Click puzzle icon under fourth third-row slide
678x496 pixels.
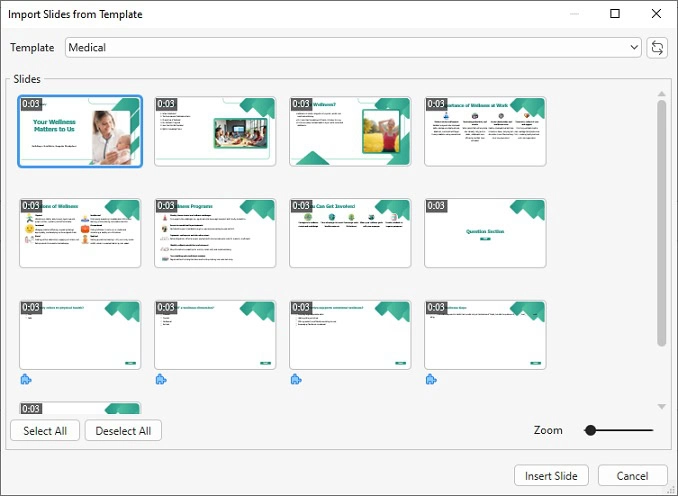(x=431, y=379)
